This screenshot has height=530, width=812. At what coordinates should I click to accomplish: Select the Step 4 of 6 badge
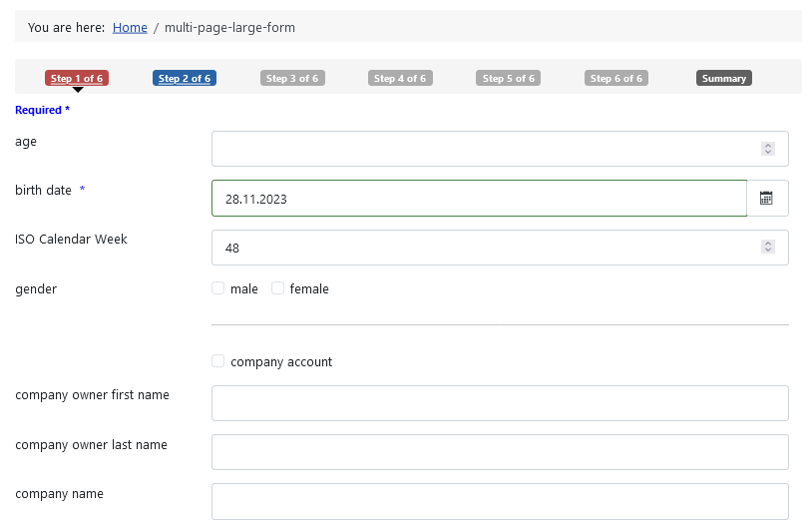pyautogui.click(x=400, y=78)
